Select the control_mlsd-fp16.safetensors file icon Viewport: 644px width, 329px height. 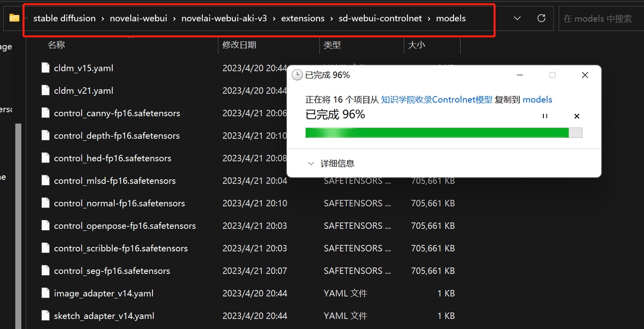(46, 180)
